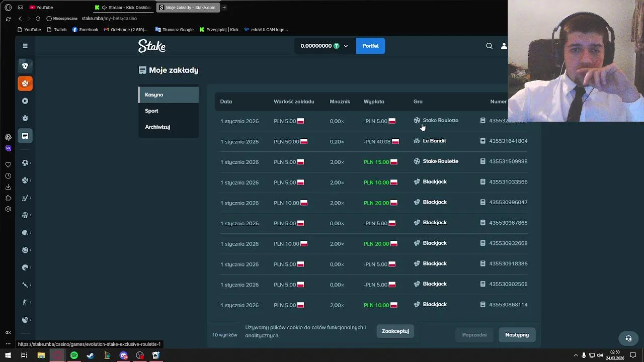Expand the soccer category chevron
This screenshot has width=644, height=362.
coord(30,163)
